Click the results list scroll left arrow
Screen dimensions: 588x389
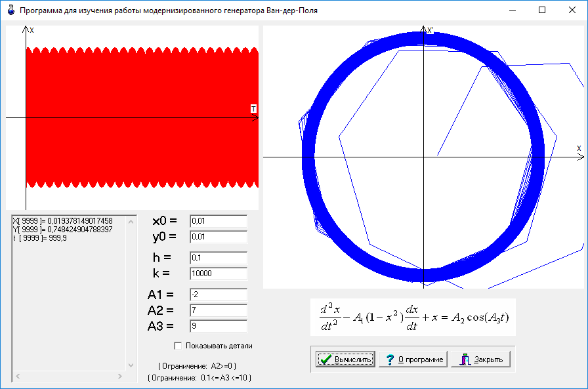18,376
